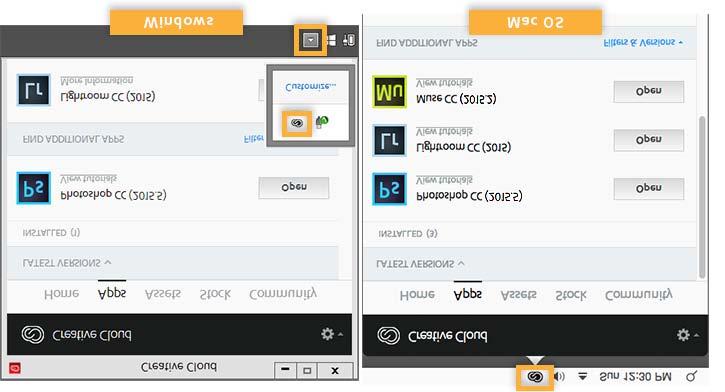Click the volume icon in Mac menu bar
The height and width of the screenshot is (392, 725).
[559, 377]
